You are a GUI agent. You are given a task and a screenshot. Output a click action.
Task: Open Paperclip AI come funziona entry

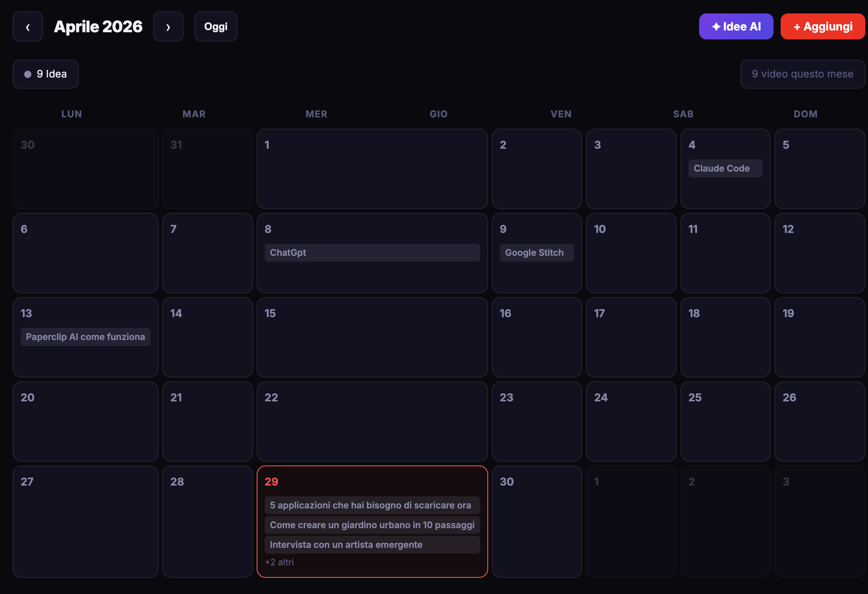[85, 337]
